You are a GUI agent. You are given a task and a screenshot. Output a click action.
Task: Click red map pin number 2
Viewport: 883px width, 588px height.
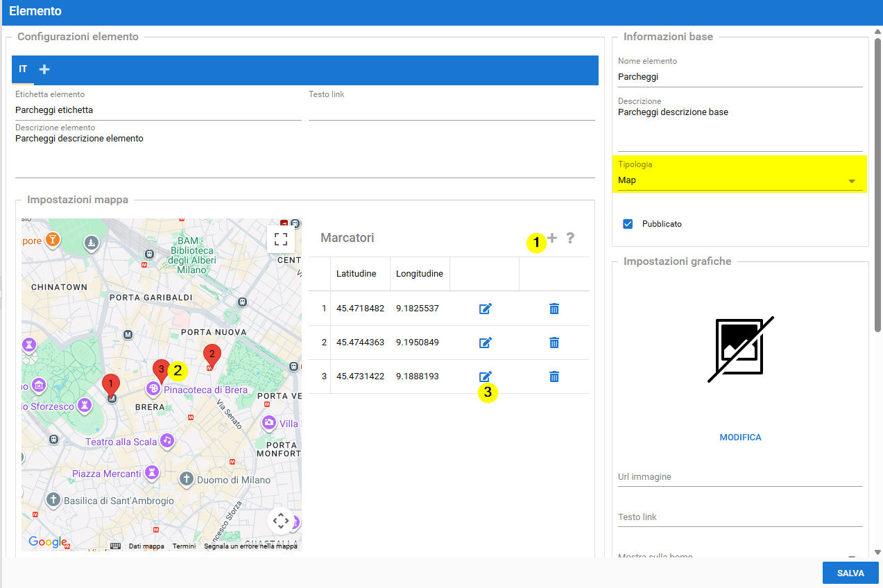coord(212,355)
